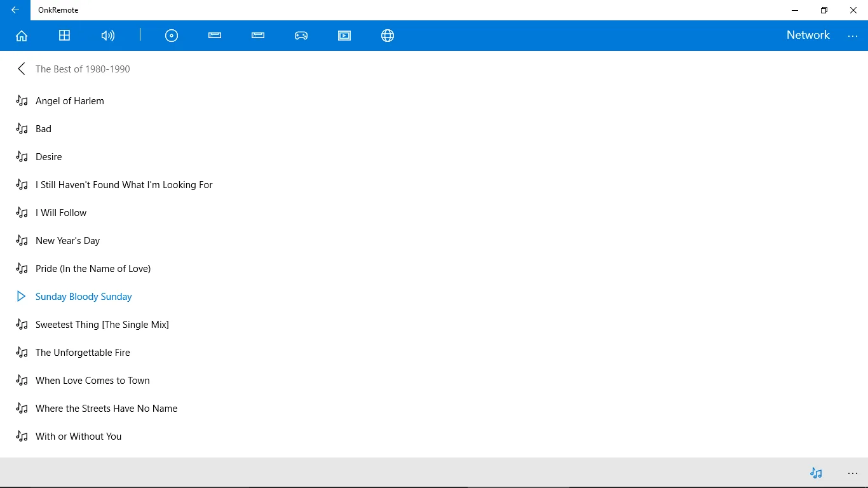
Task: Play Sweetest Thing [The Single Mix]
Action: 102,325
